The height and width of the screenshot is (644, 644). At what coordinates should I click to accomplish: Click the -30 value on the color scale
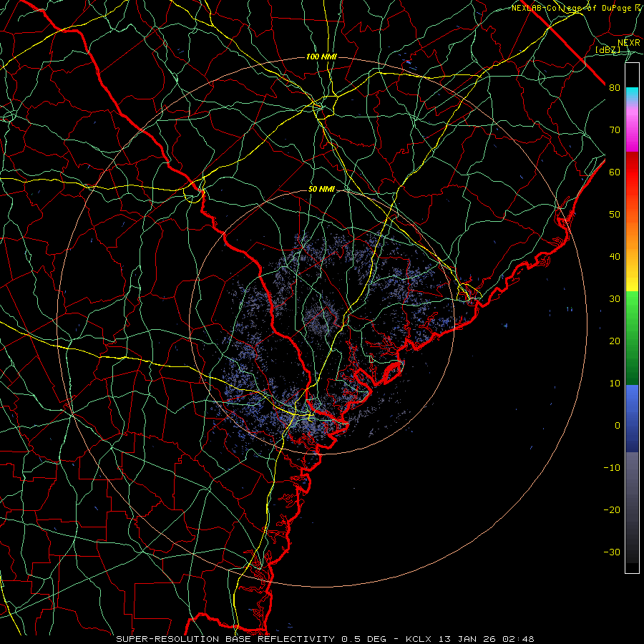coord(612,552)
